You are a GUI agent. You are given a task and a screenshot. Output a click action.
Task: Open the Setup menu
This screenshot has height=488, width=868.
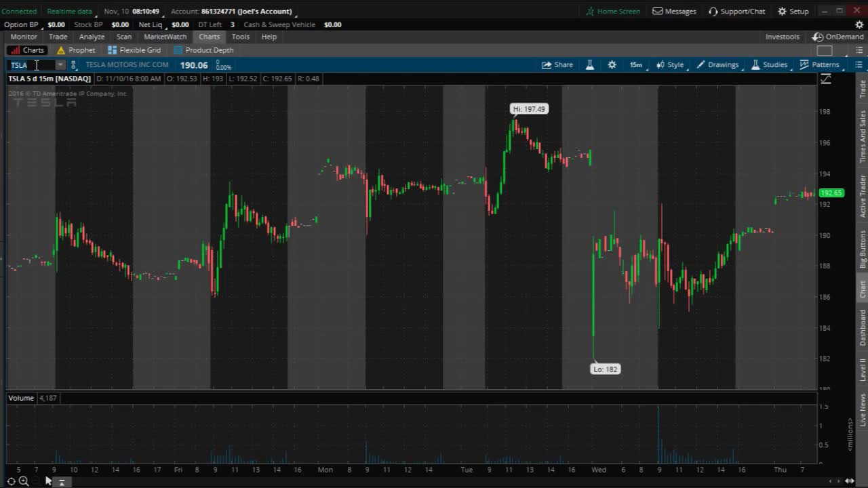(793, 12)
